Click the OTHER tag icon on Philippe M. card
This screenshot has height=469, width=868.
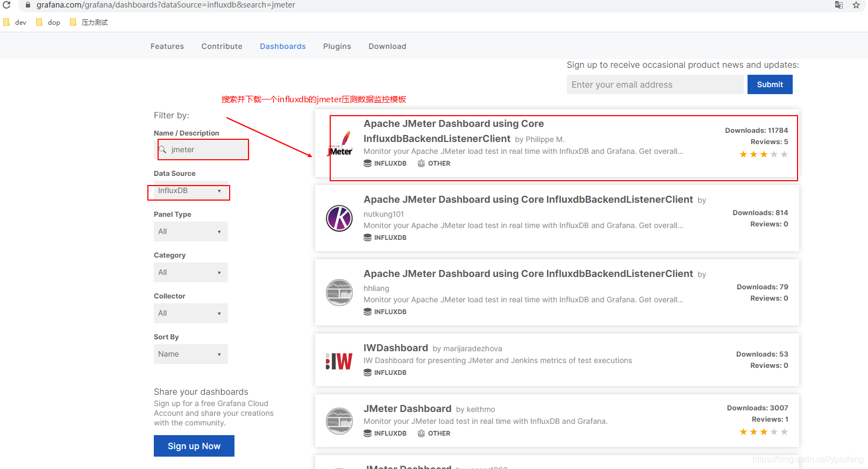pos(422,164)
